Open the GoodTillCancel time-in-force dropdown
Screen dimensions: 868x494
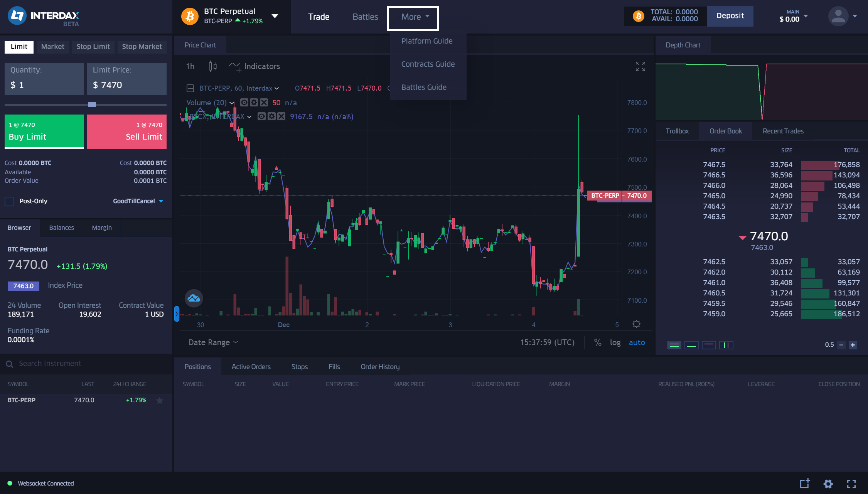[x=138, y=201]
